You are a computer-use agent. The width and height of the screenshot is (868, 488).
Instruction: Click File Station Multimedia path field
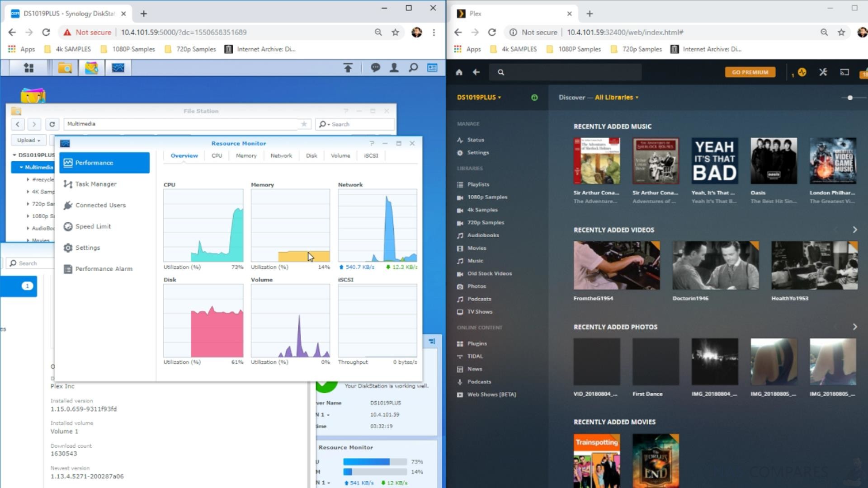pos(181,124)
